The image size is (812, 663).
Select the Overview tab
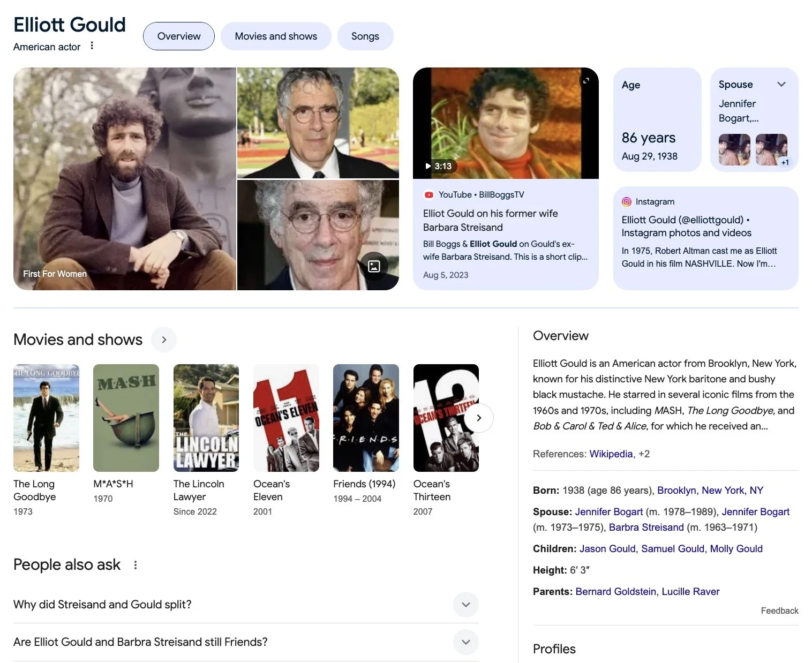pos(179,36)
